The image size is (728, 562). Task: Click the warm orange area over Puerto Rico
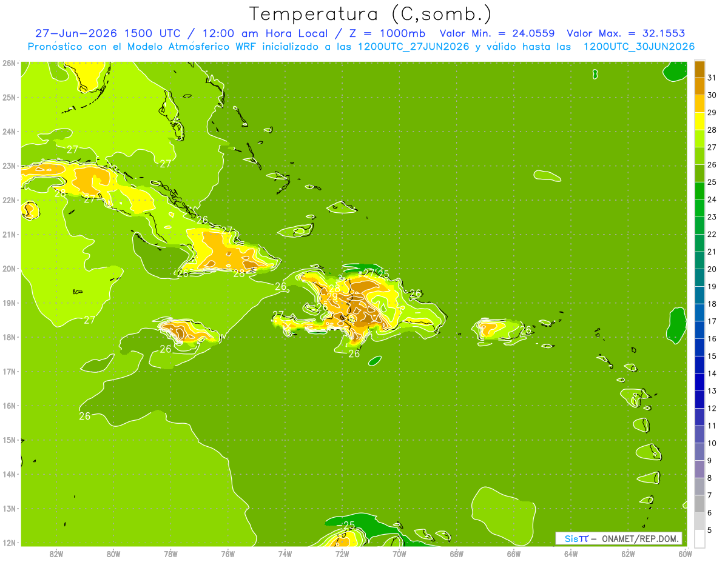pyautogui.click(x=488, y=328)
